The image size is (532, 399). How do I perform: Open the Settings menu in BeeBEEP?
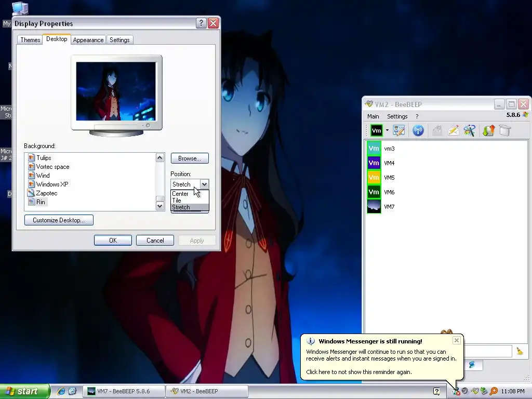tap(397, 116)
